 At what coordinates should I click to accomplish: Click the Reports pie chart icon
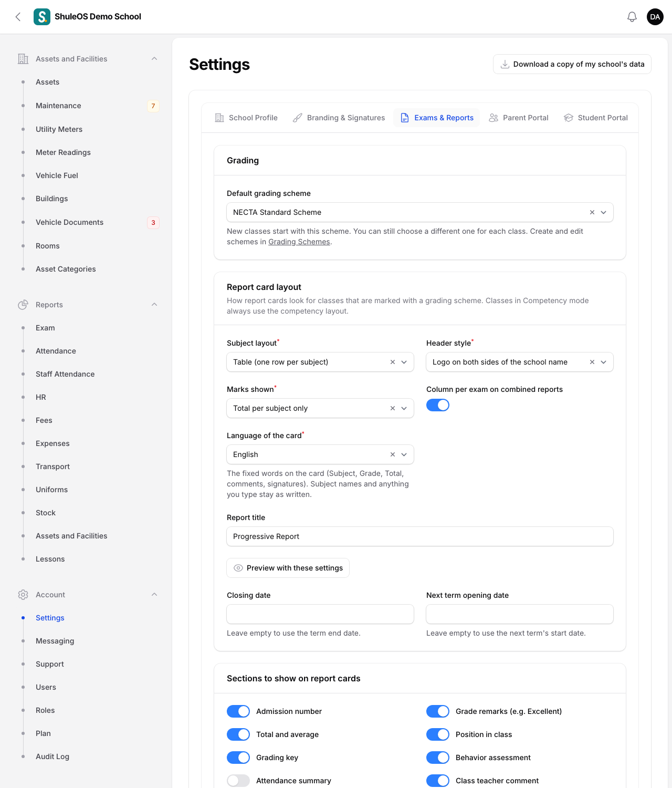(x=23, y=305)
